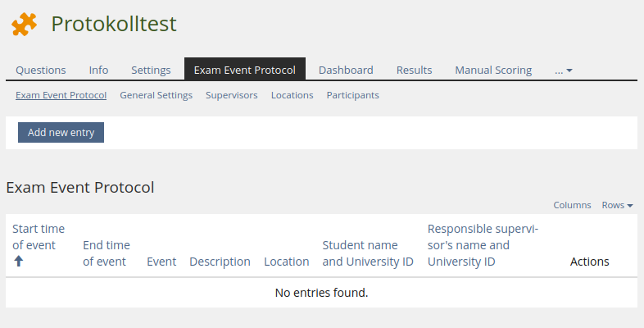
Task: Expand the more tabs ellipsis menu
Action: click(563, 71)
